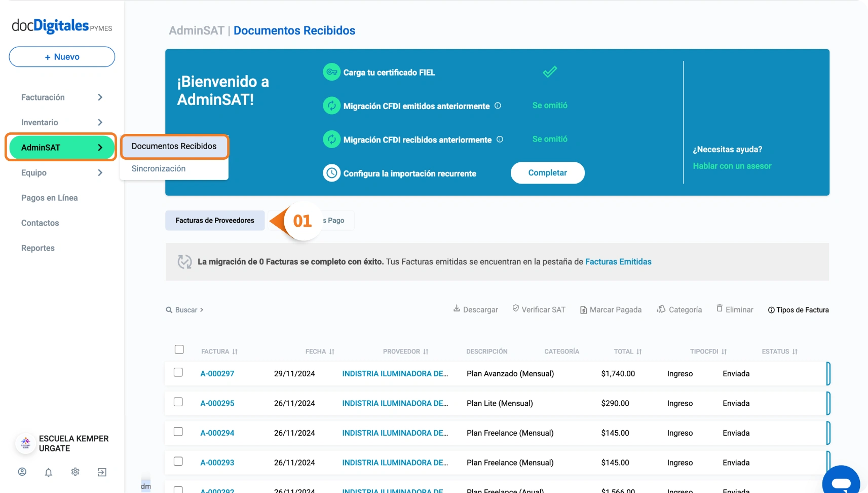Click the Facturas Emitidas link

click(618, 262)
